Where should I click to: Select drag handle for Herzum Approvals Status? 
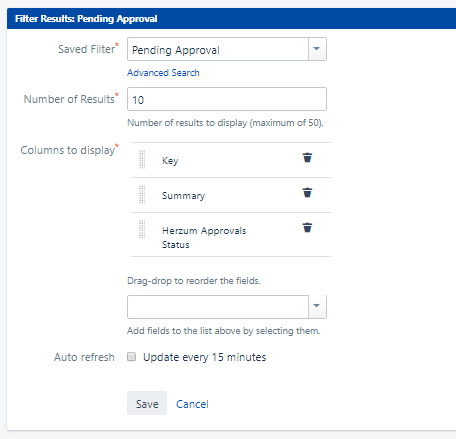[142, 230]
